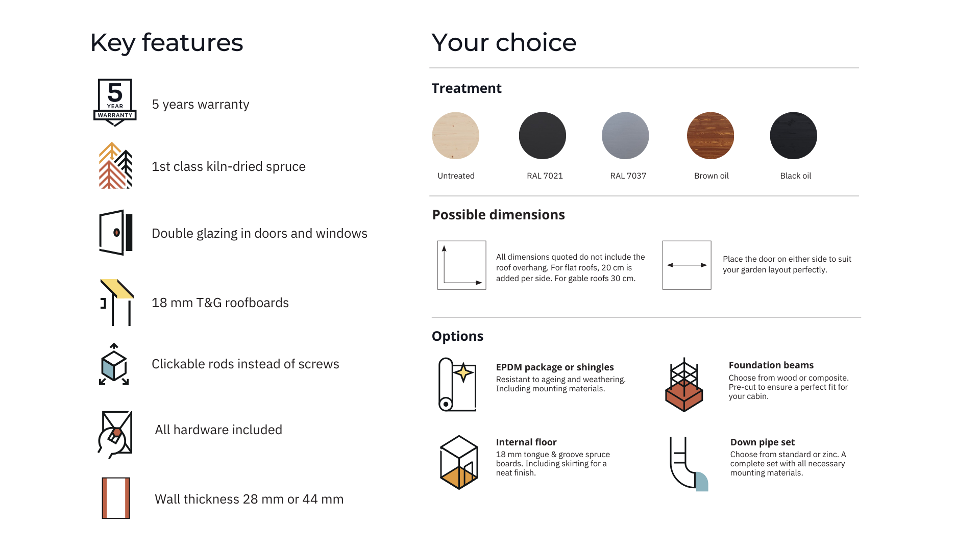Click the clickable rods cube icon
This screenshot has width=980, height=551.
click(114, 364)
